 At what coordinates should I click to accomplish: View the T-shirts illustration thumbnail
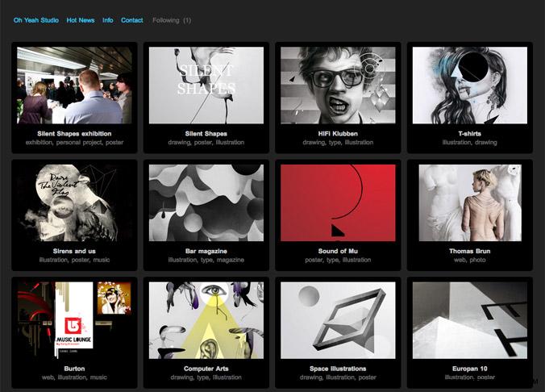point(469,85)
